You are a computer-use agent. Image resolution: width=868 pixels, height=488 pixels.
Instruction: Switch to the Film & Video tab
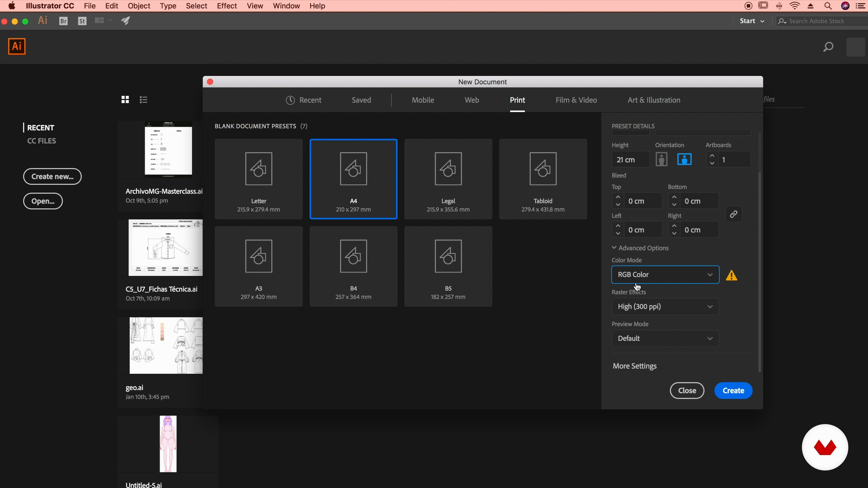pyautogui.click(x=576, y=100)
